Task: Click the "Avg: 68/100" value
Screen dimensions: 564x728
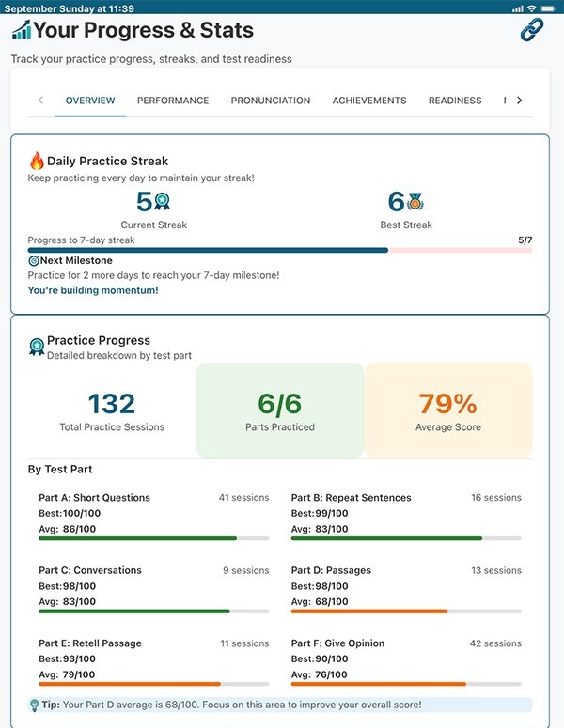Action: (320, 601)
